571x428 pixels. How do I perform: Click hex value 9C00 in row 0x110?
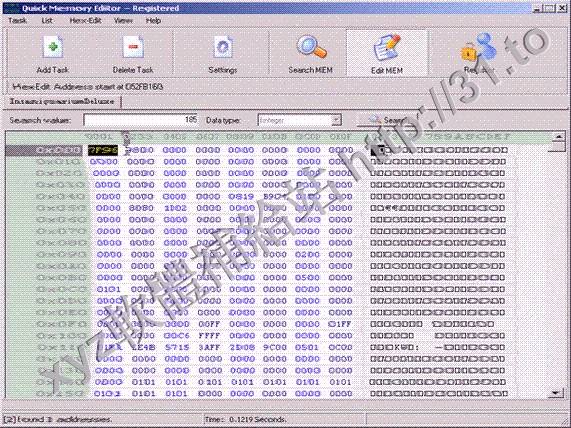tap(274, 347)
